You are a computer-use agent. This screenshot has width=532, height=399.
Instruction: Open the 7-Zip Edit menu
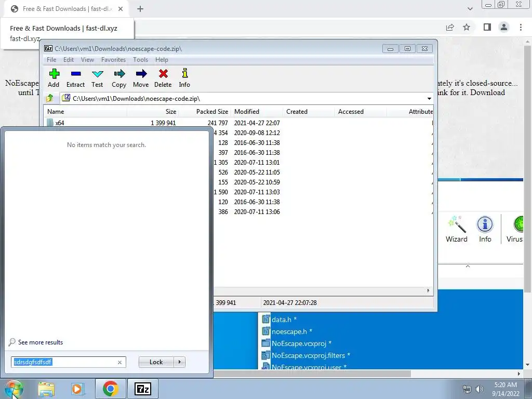point(69,60)
